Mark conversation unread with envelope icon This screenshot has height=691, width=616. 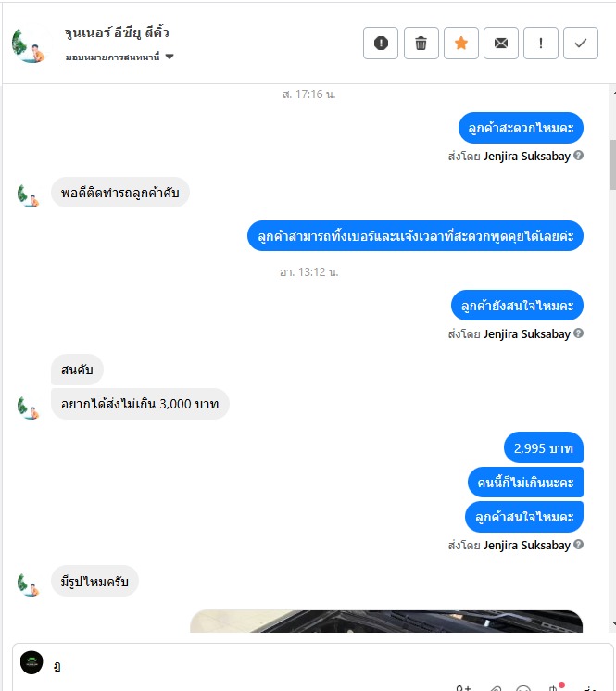point(501,44)
